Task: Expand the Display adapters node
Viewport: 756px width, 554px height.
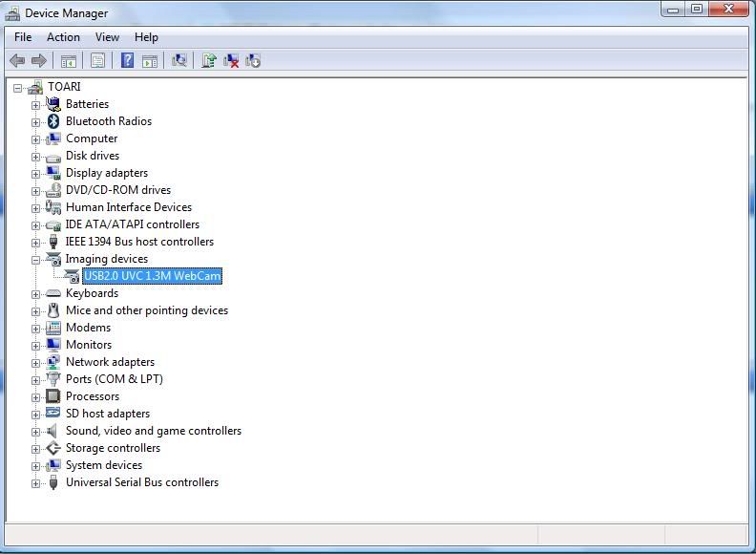Action: click(x=35, y=174)
